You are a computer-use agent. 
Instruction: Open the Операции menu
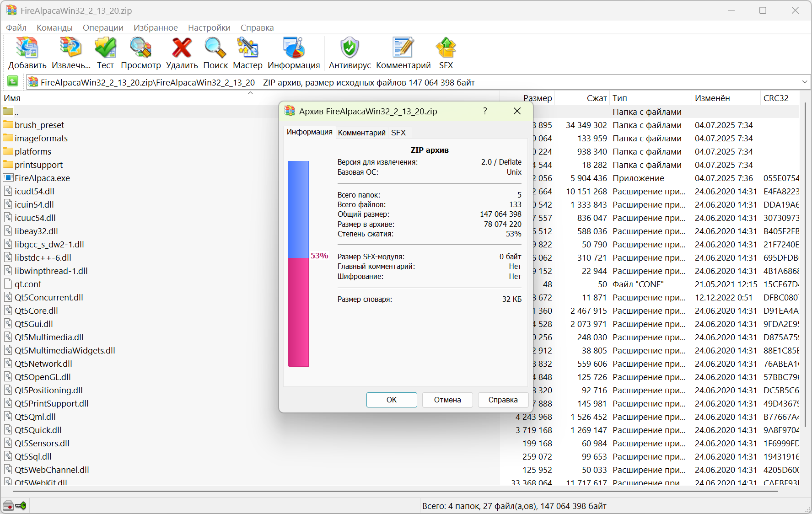pyautogui.click(x=103, y=27)
